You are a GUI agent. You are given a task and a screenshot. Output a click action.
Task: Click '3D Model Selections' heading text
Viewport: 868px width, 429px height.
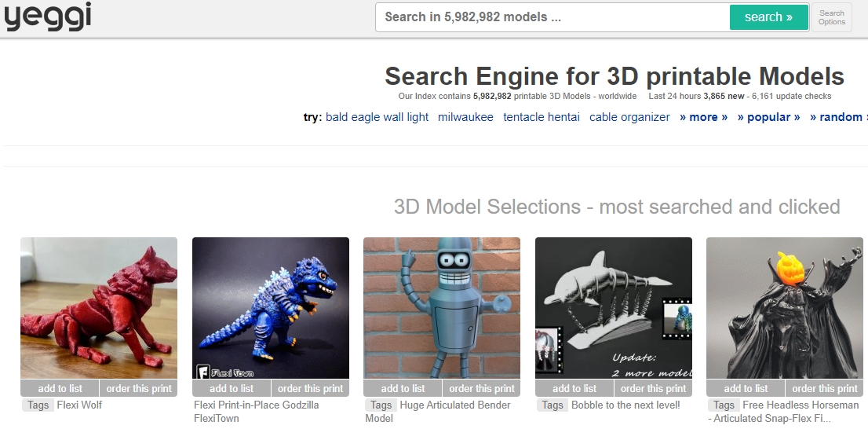[x=617, y=207]
